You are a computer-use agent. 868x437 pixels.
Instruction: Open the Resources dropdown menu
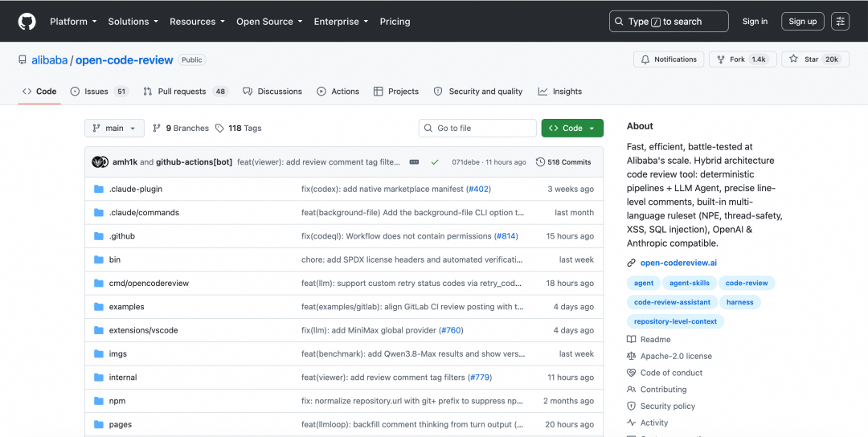click(x=197, y=22)
